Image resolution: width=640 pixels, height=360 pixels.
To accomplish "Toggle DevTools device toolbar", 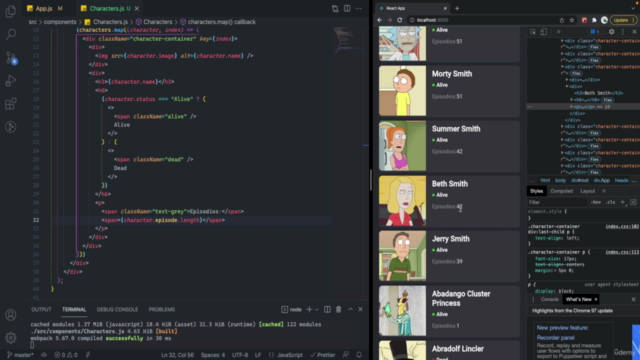I will (544, 32).
